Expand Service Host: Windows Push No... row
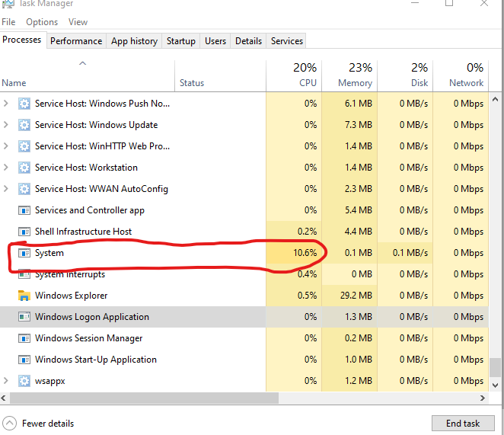The height and width of the screenshot is (435, 504). 6,104
